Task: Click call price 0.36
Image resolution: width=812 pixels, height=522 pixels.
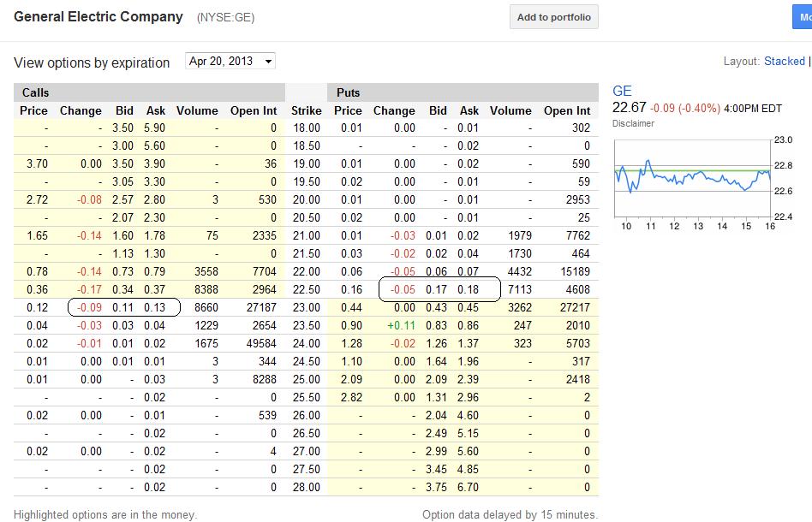Action: [37, 290]
